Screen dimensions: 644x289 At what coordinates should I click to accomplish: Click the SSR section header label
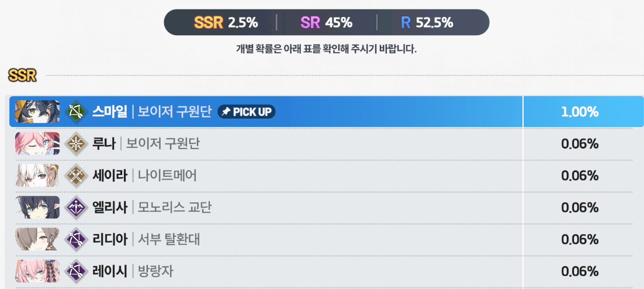point(23,75)
